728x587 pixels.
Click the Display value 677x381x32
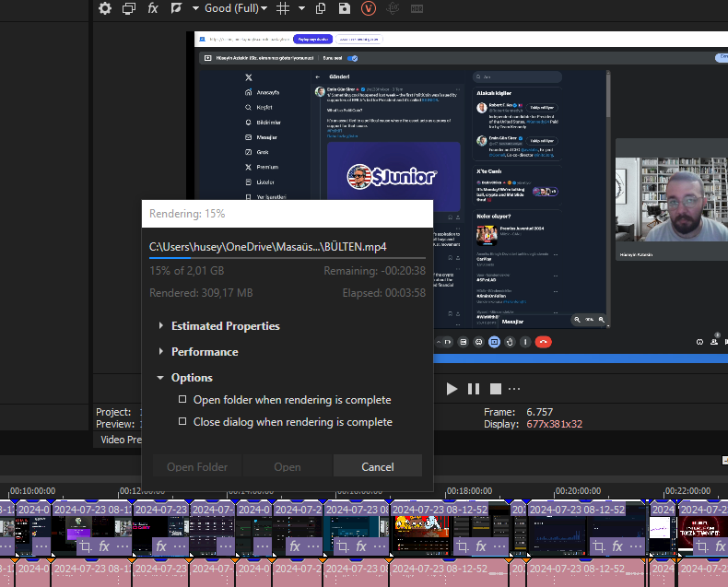coord(554,424)
